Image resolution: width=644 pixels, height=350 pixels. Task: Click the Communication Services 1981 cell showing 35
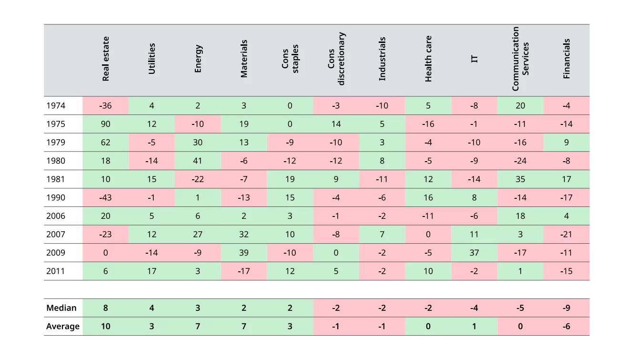pyautogui.click(x=520, y=179)
